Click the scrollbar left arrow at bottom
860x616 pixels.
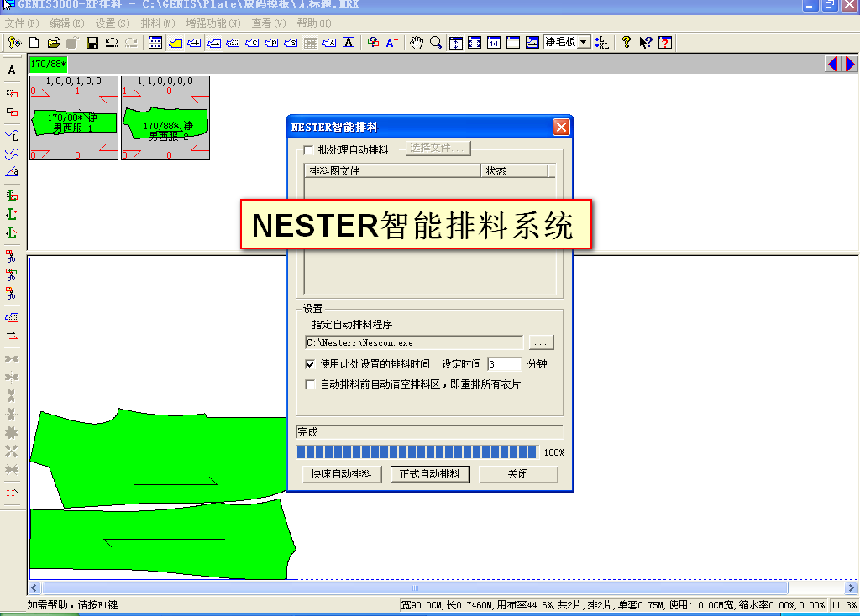pos(34,588)
